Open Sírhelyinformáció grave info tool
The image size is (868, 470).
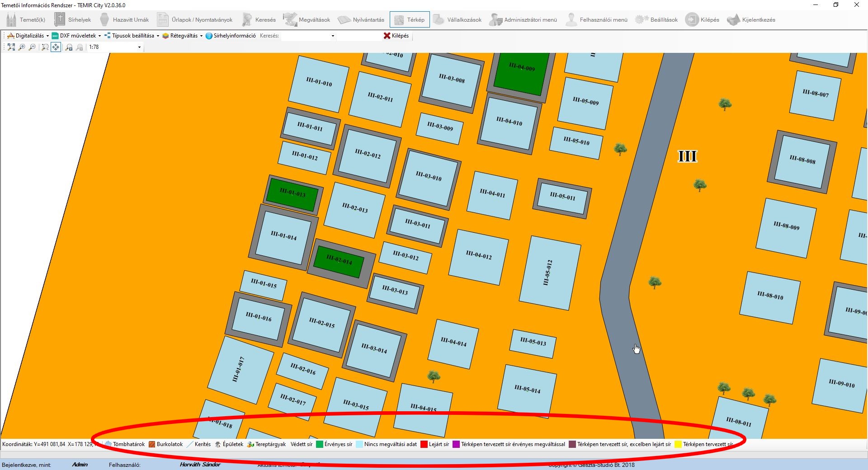tap(231, 36)
